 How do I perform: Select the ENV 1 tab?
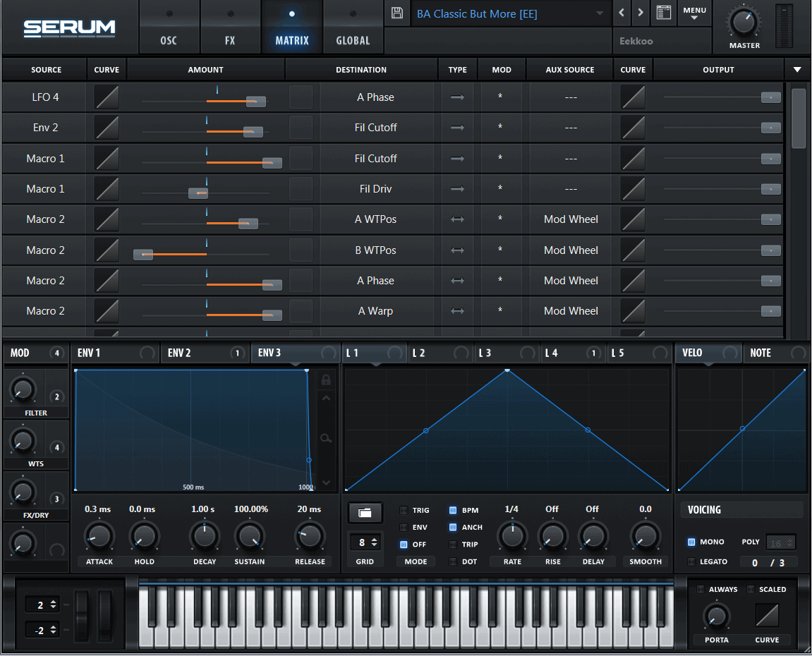click(114, 353)
